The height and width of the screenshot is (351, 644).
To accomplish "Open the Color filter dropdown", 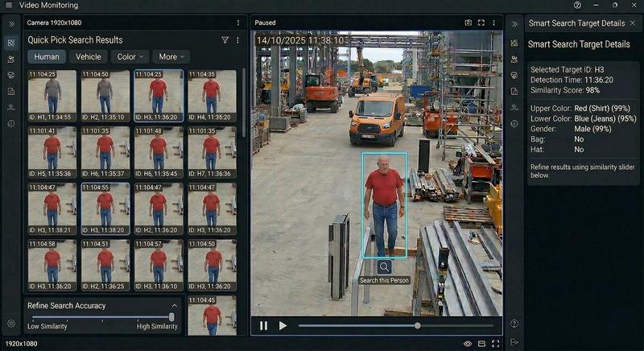I will pos(130,56).
